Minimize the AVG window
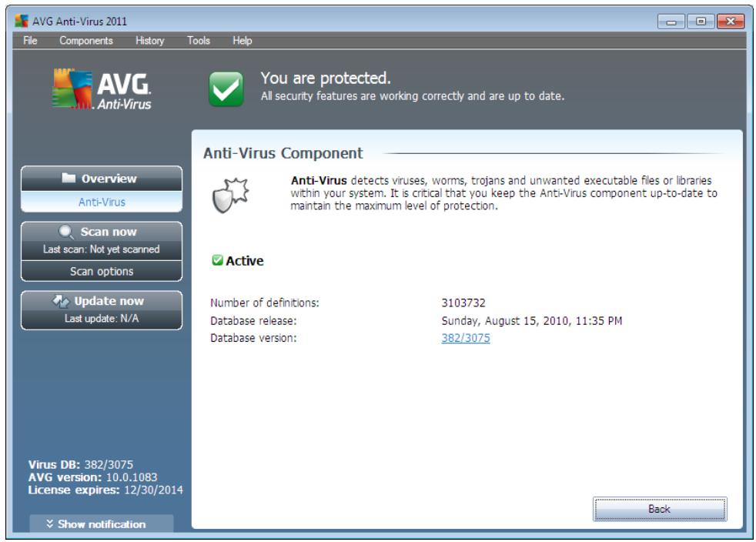 [x=671, y=22]
